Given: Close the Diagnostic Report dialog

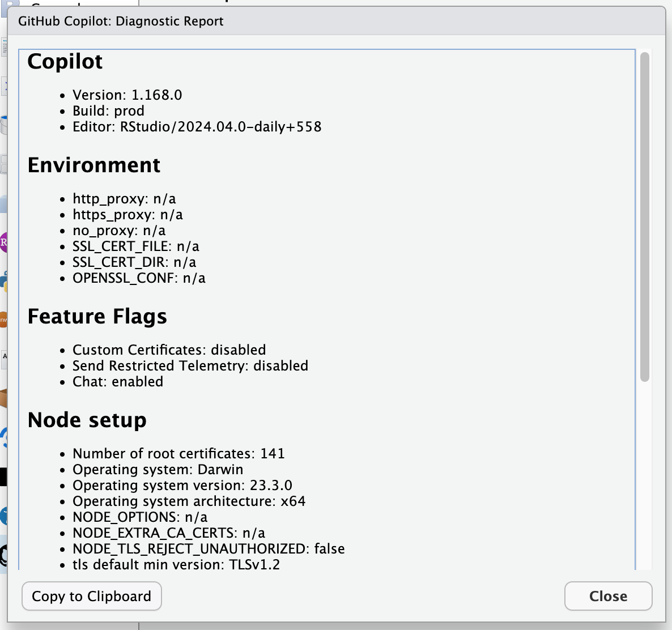Looking at the screenshot, I should (x=608, y=596).
